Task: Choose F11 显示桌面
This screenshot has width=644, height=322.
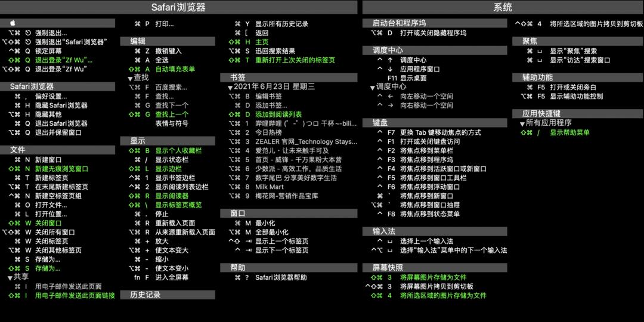Action: pyautogui.click(x=407, y=78)
